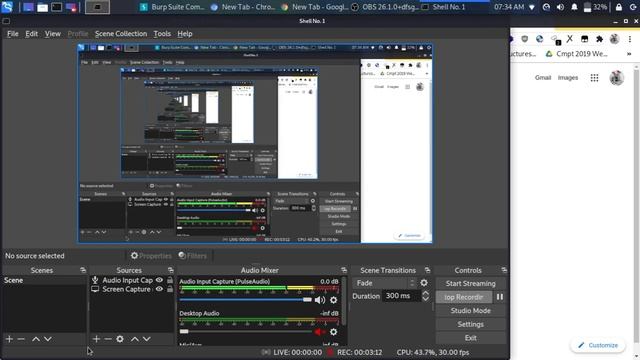Image resolution: width=640 pixels, height=360 pixels.
Task: Toggle the lock on the Audio Input Cap source
Action: click(170, 280)
